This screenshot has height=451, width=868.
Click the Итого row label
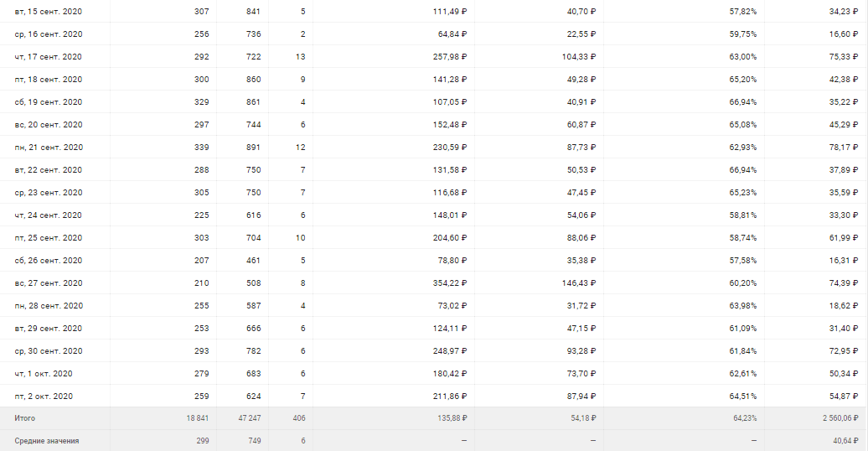tap(25, 418)
